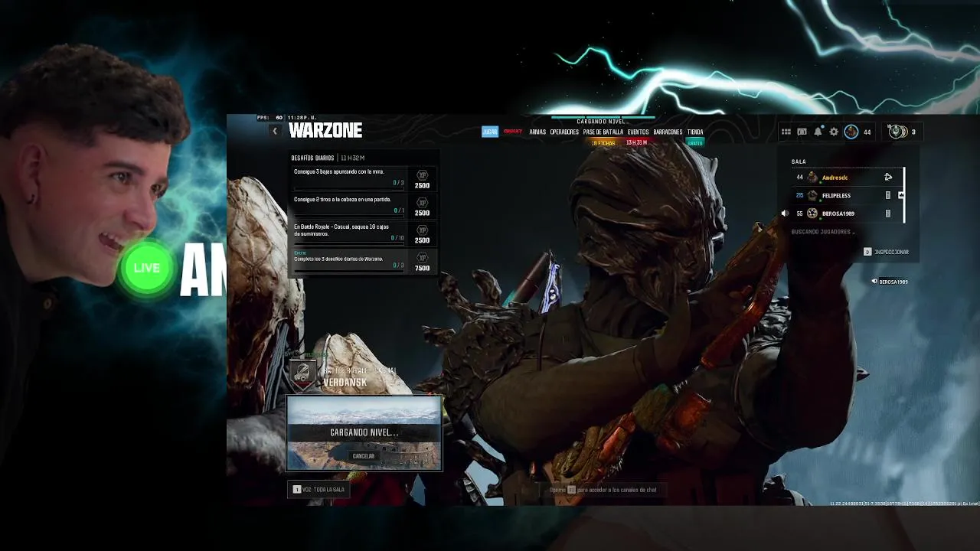980x551 pixels.
Task: Click BEROSA1989's avatar emblem
Action: click(812, 214)
